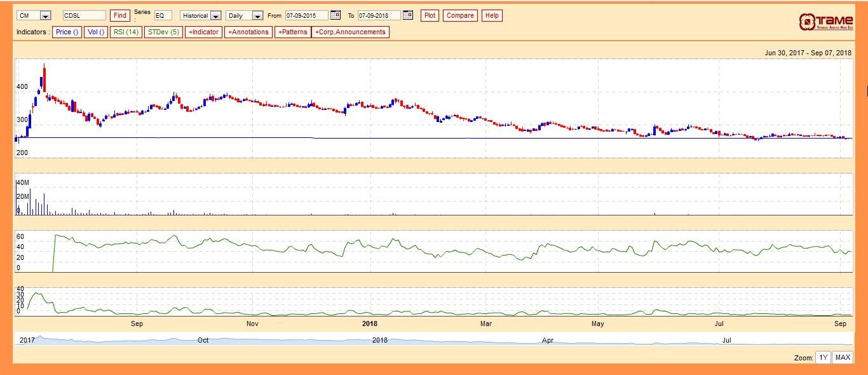Toggle the Vol () indicator
The width and height of the screenshot is (868, 375).
(x=96, y=32)
